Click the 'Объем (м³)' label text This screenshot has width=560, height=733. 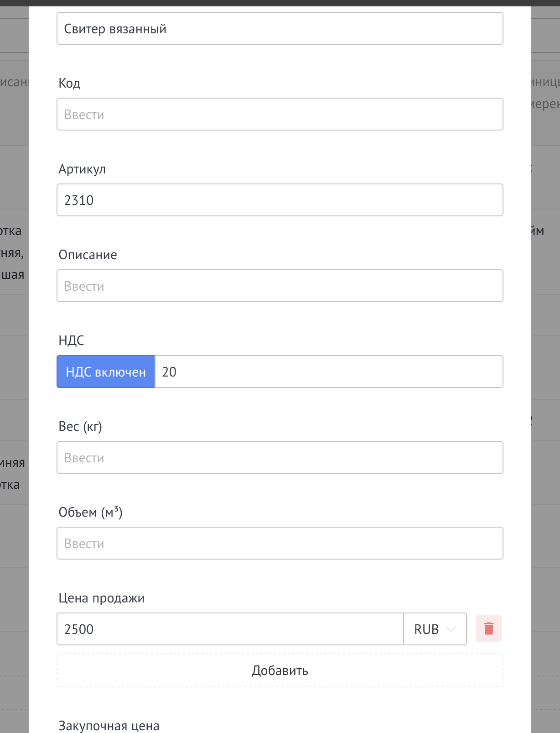[90, 512]
